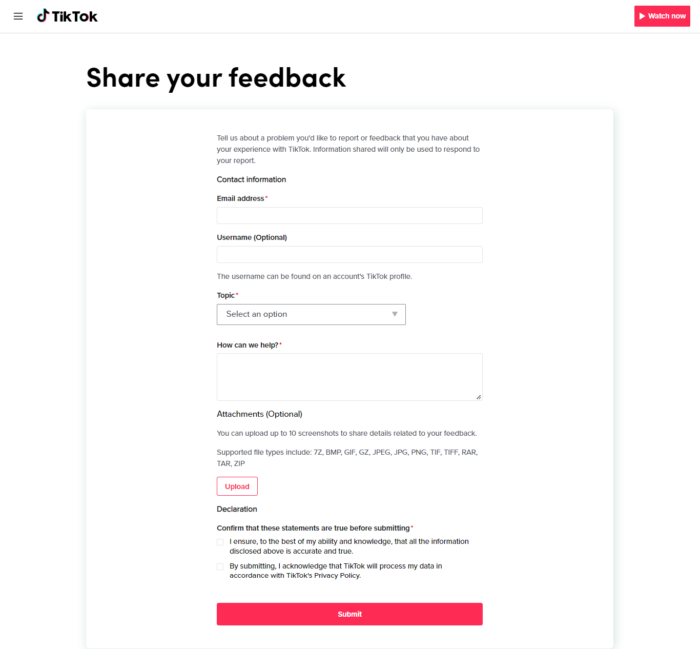Click the 'Share your feedback' heading
700x649 pixels.
216,77
